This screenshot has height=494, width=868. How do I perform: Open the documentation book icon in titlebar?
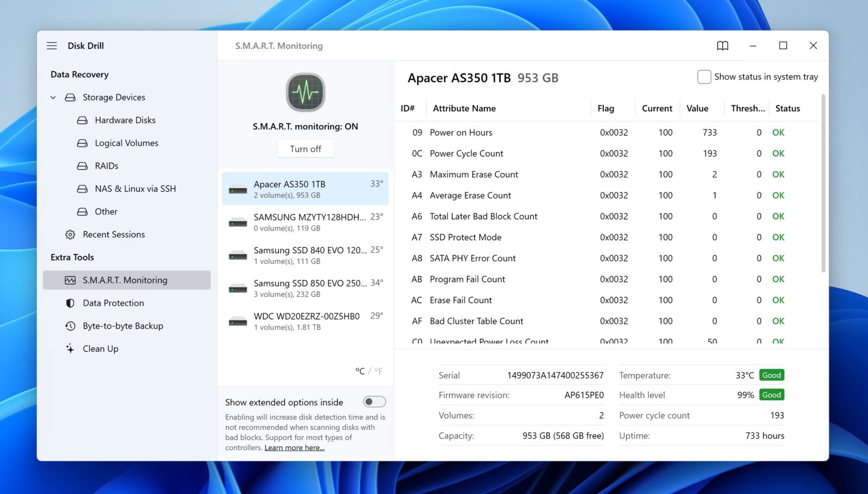[x=723, y=46]
